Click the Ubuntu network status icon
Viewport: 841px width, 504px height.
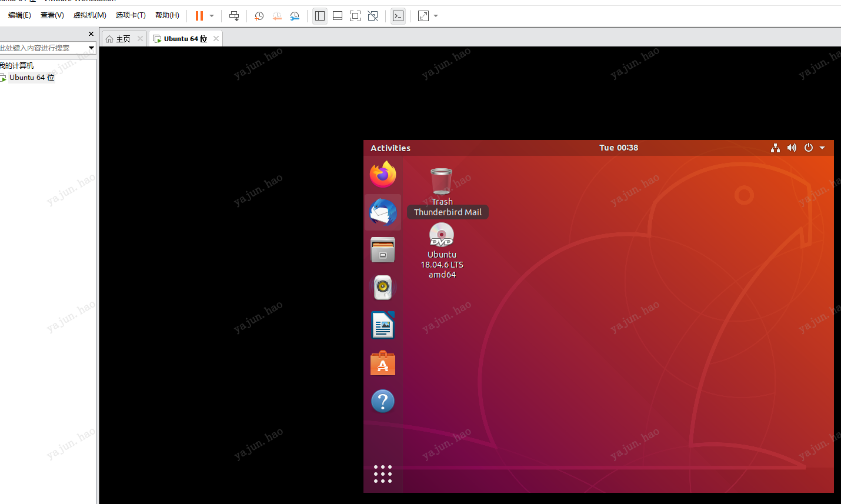click(x=775, y=148)
